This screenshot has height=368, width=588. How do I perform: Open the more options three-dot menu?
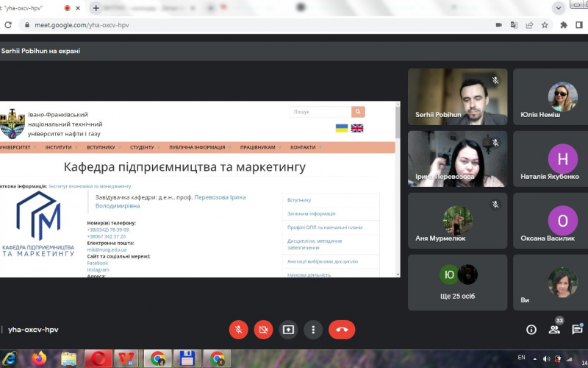[x=313, y=330]
